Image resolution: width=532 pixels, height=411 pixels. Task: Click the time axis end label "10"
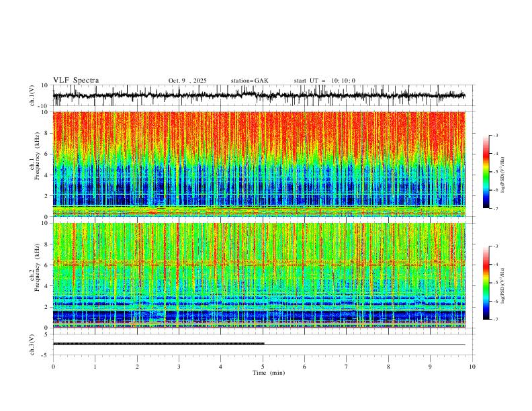(x=472, y=367)
